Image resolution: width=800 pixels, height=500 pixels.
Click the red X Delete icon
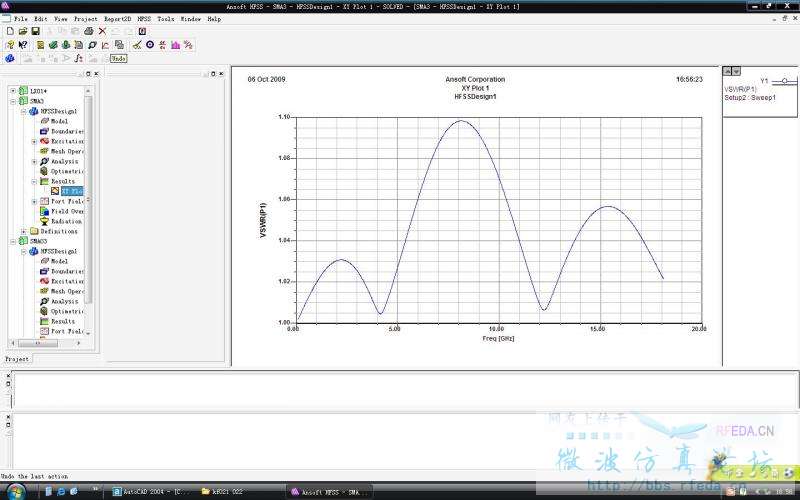click(102, 31)
